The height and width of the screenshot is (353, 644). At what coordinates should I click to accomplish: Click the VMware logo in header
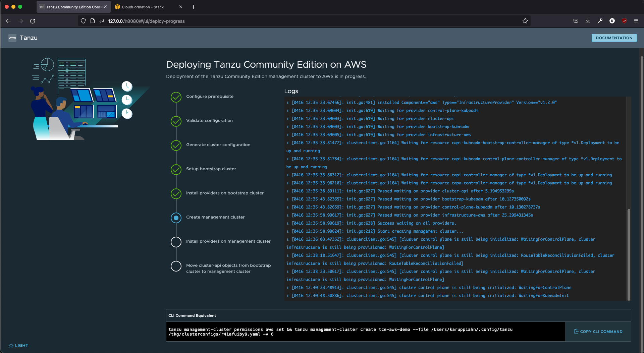tap(12, 38)
